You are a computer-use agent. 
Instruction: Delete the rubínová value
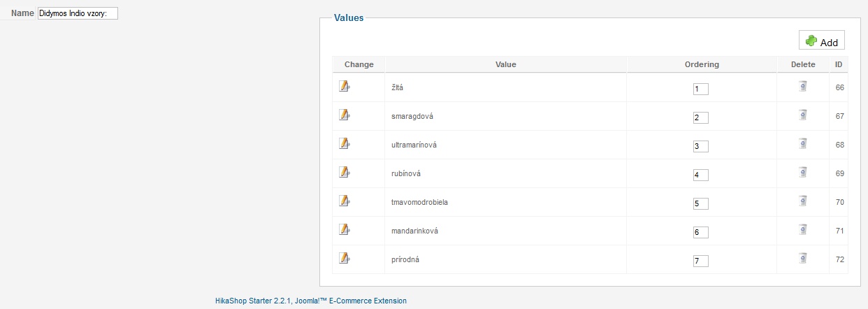(803, 172)
